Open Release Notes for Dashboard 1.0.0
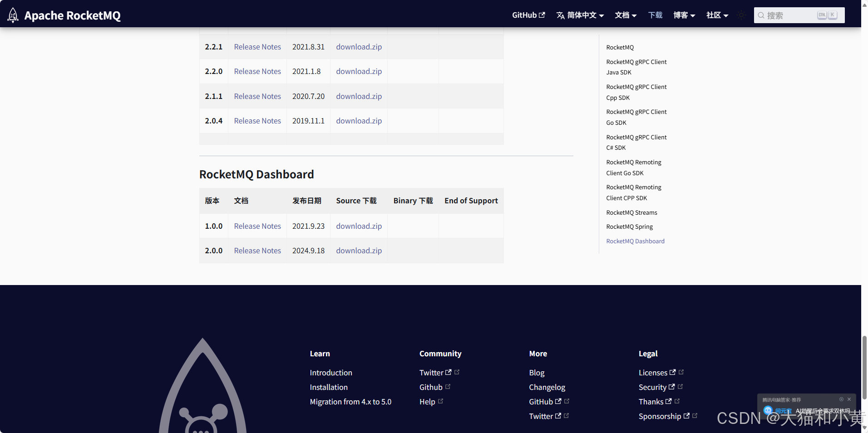The height and width of the screenshot is (433, 868). (x=257, y=226)
